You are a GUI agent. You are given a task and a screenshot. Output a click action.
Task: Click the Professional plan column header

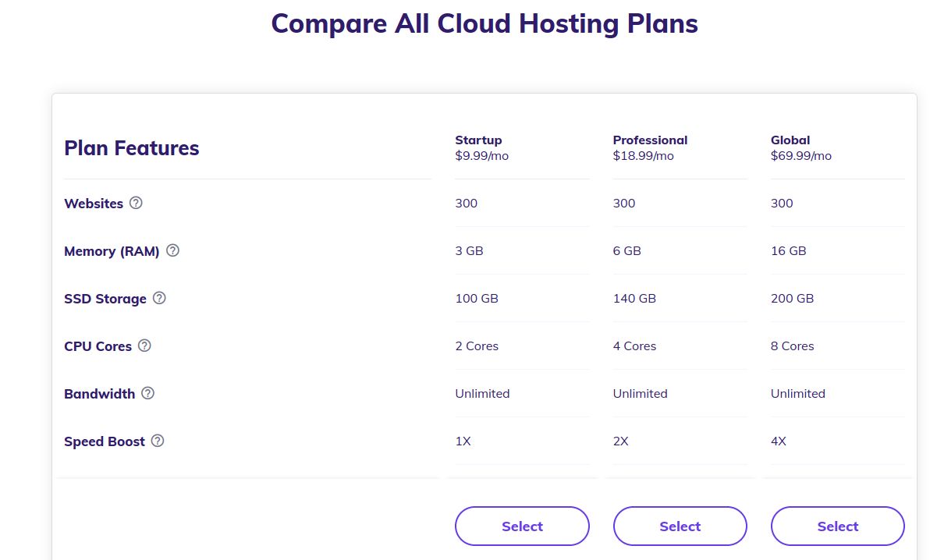(x=650, y=140)
